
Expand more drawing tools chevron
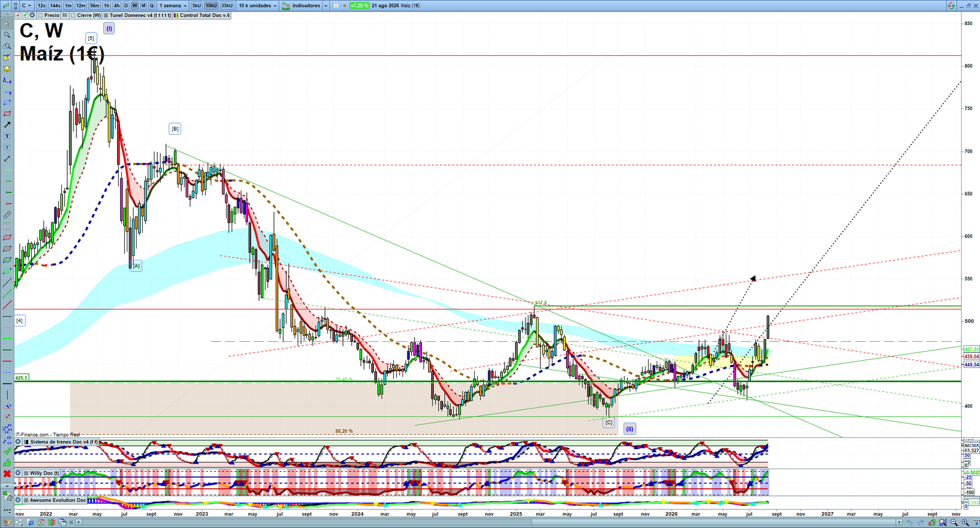point(7,486)
